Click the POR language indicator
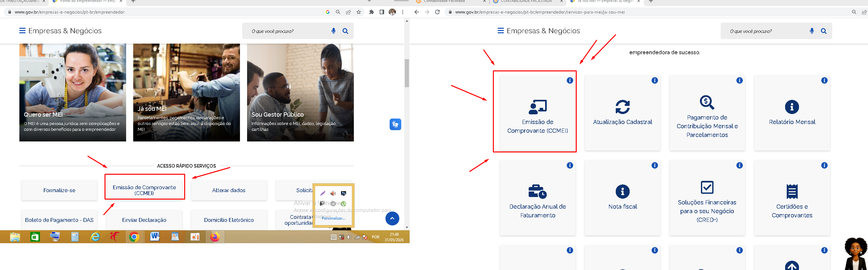The height and width of the screenshot is (270, 868). click(375, 237)
